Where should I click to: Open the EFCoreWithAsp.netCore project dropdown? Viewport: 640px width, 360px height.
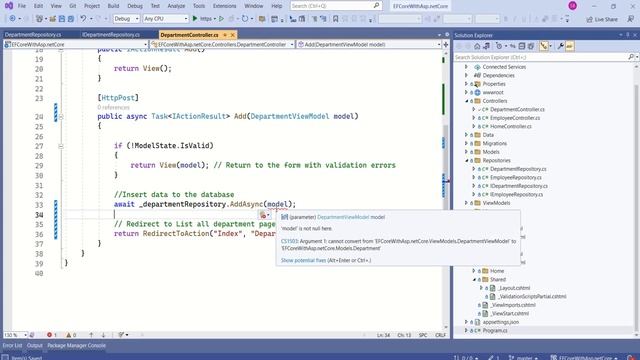[x=76, y=44]
